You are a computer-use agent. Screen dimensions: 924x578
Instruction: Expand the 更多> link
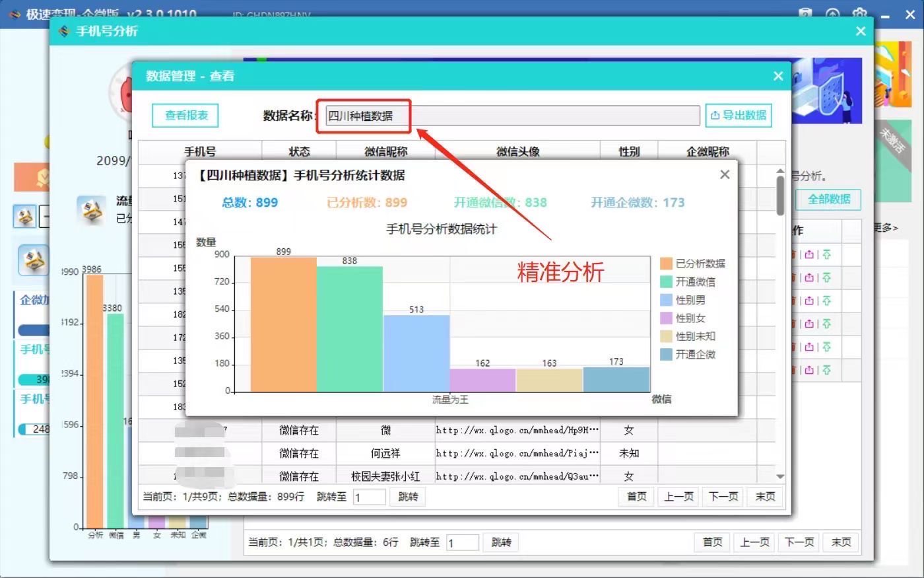pyautogui.click(x=886, y=228)
